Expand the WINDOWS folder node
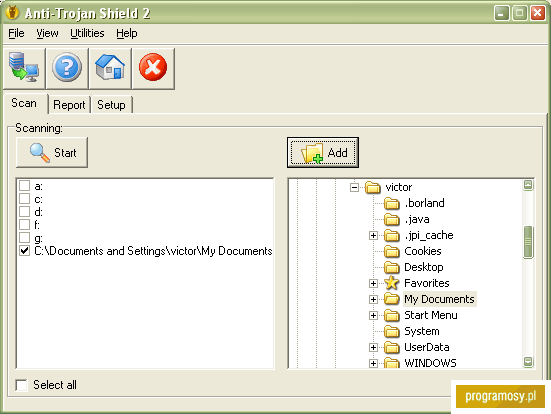 373,363
